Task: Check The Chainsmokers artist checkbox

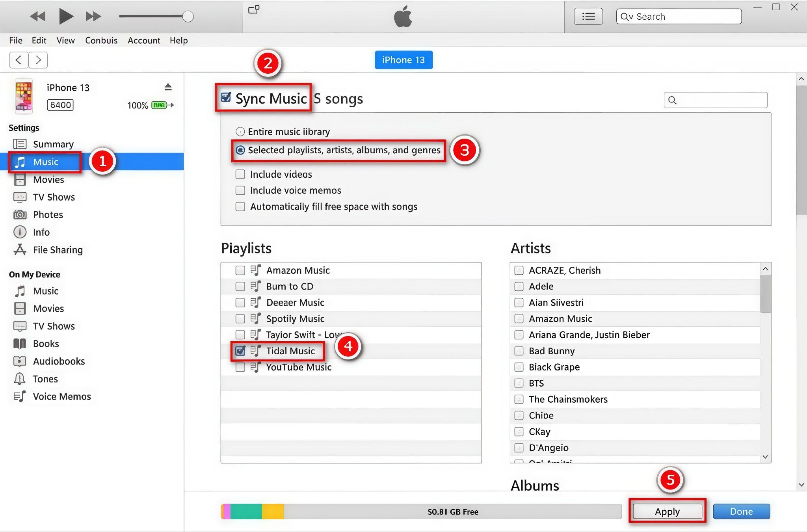Action: [519, 399]
